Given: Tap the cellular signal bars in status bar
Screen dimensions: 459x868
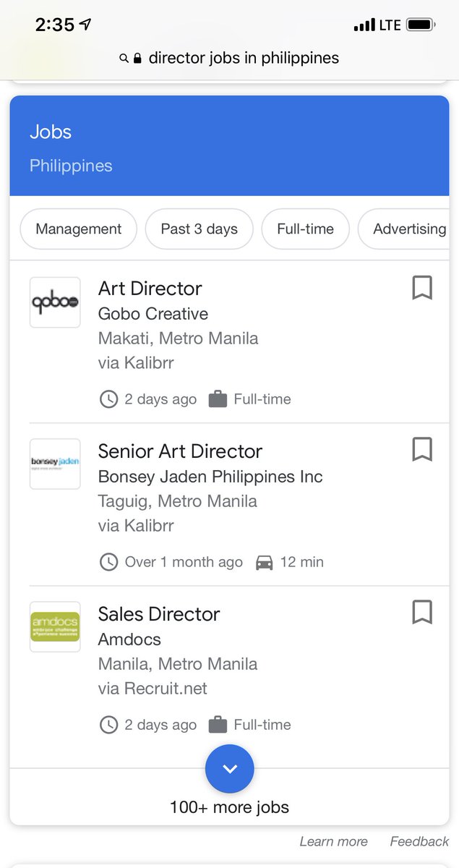Looking at the screenshot, I should pyautogui.click(x=364, y=26).
